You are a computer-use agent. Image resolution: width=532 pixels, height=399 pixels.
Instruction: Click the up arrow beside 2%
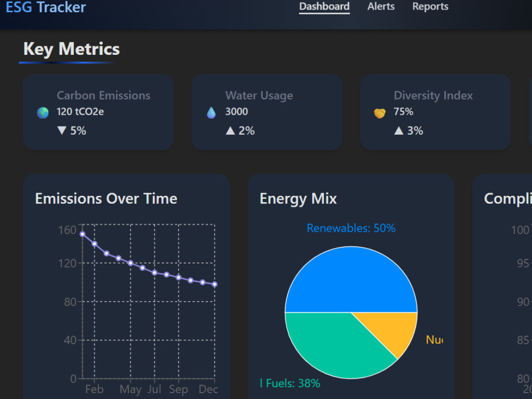pos(230,130)
